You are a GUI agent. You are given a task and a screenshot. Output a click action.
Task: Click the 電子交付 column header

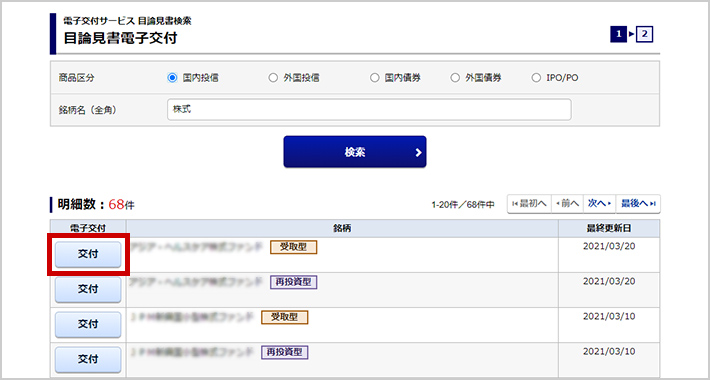click(88, 229)
